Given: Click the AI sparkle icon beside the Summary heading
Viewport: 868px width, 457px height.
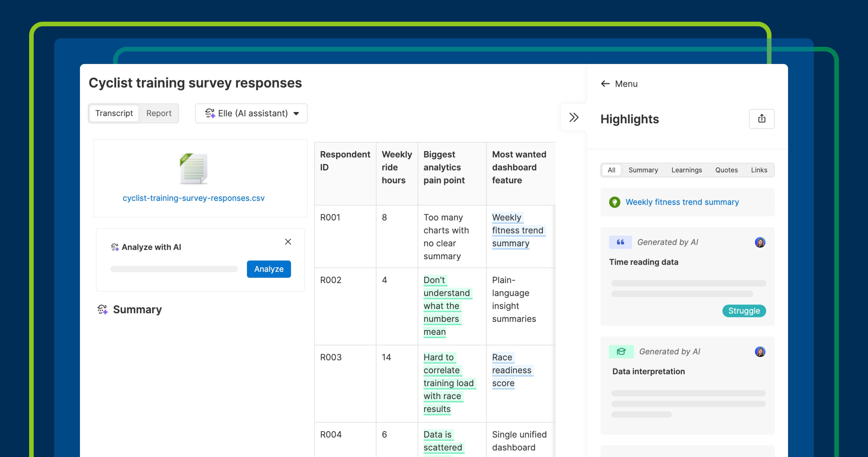Looking at the screenshot, I should click(x=103, y=309).
